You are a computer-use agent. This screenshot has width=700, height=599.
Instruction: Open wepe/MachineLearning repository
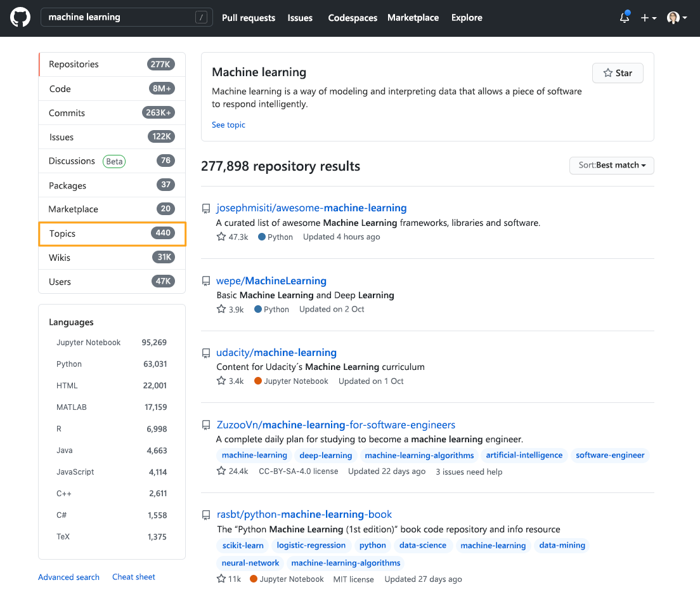271,280
